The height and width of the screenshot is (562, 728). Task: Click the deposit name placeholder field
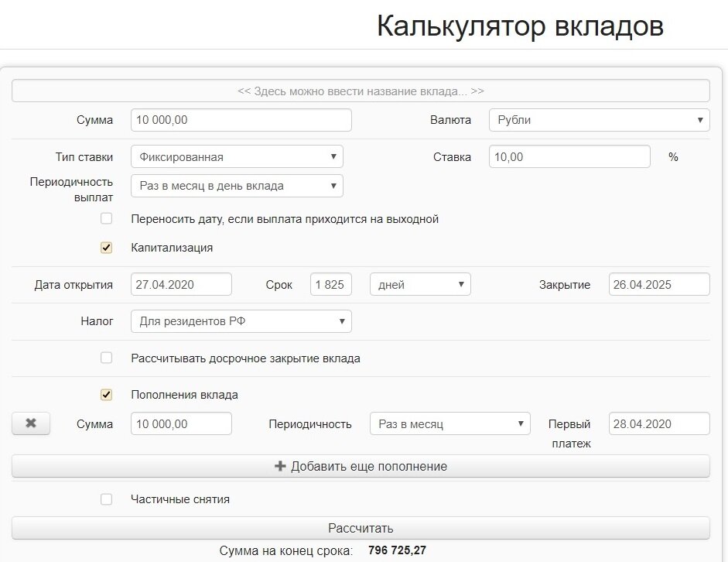pyautogui.click(x=360, y=91)
